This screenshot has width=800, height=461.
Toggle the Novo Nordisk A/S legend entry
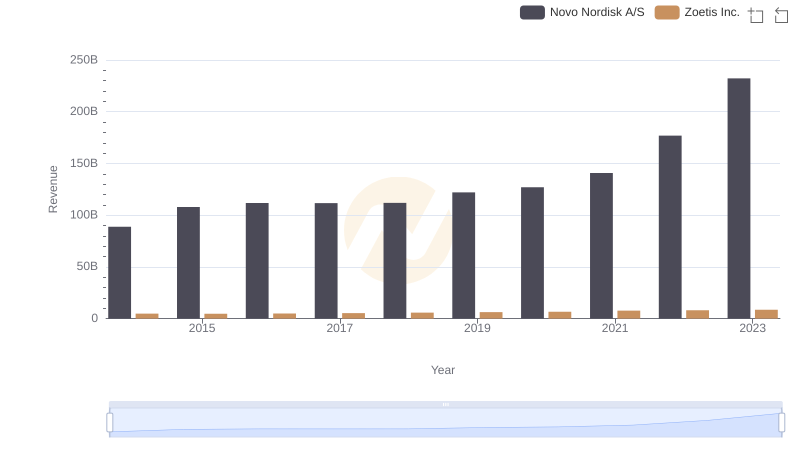pyautogui.click(x=582, y=12)
